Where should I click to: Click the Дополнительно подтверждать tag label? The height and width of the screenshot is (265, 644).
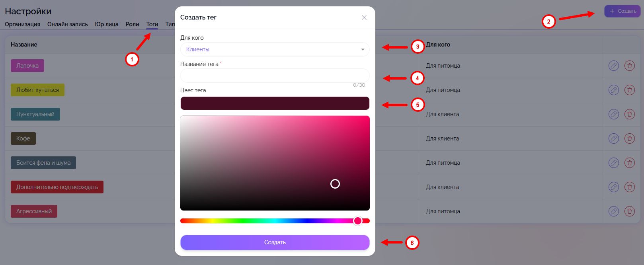[x=57, y=187]
